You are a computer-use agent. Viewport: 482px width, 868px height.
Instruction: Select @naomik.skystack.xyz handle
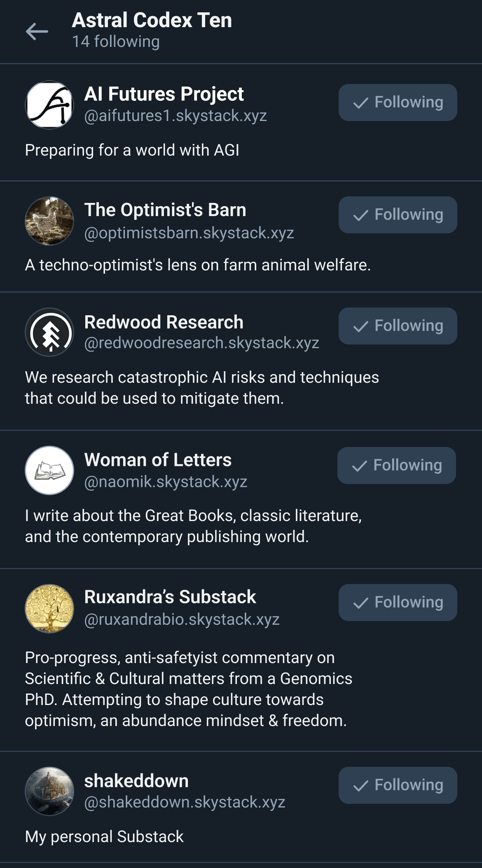click(166, 482)
